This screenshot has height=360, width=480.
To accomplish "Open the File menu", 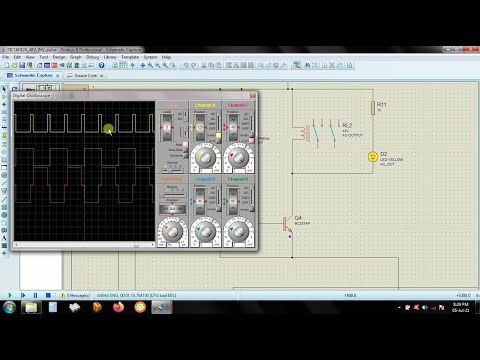I will click(x=6, y=57).
